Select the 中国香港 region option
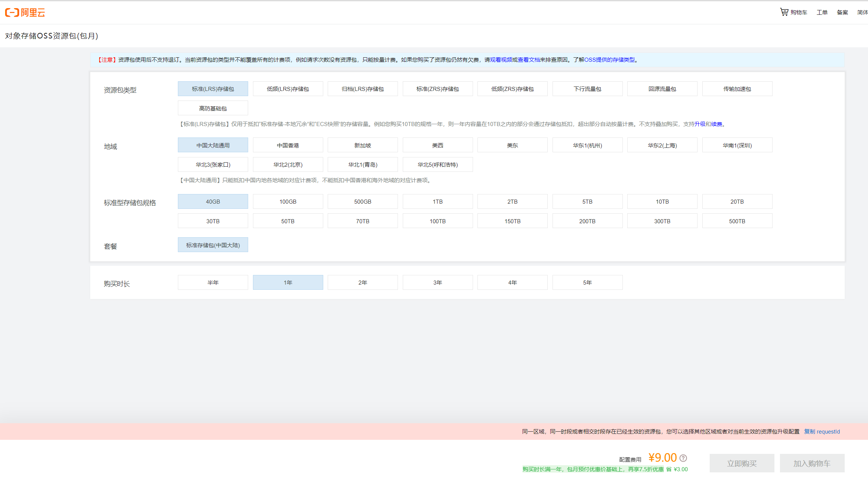868x479 pixels. [x=288, y=145]
